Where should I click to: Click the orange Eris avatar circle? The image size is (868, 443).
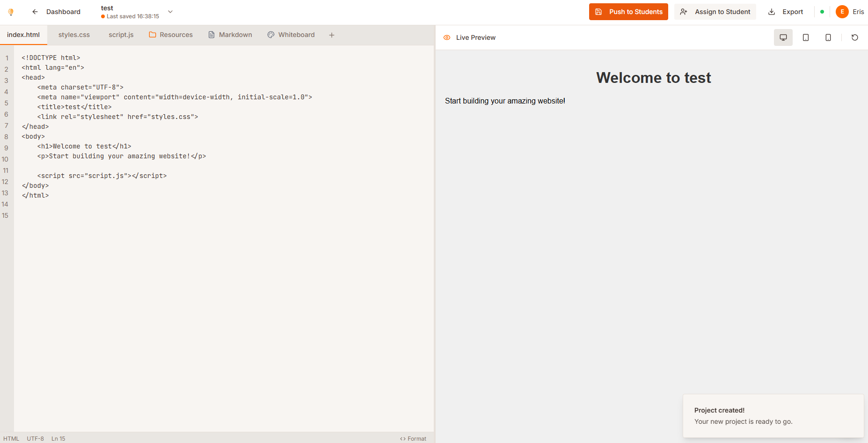842,12
